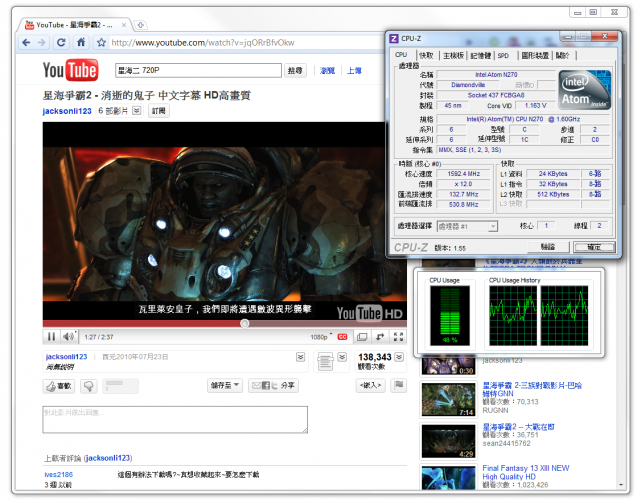Go back with the browser back arrow
The height and width of the screenshot is (501, 640).
tap(26, 42)
